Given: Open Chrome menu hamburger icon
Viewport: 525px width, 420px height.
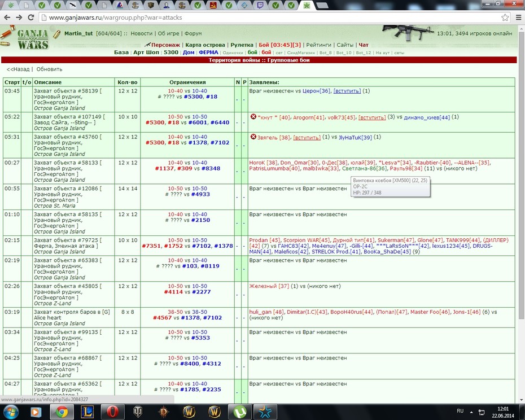Looking at the screenshot, I should coord(519,17).
